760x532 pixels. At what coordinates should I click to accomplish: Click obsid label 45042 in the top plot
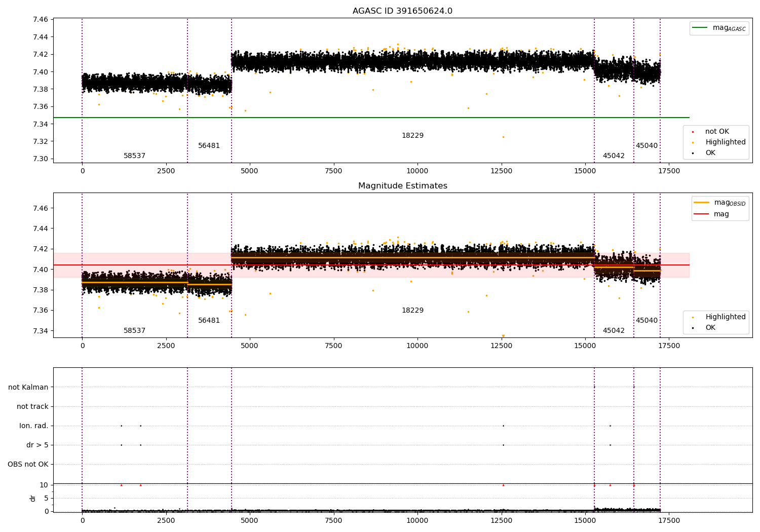coord(614,156)
